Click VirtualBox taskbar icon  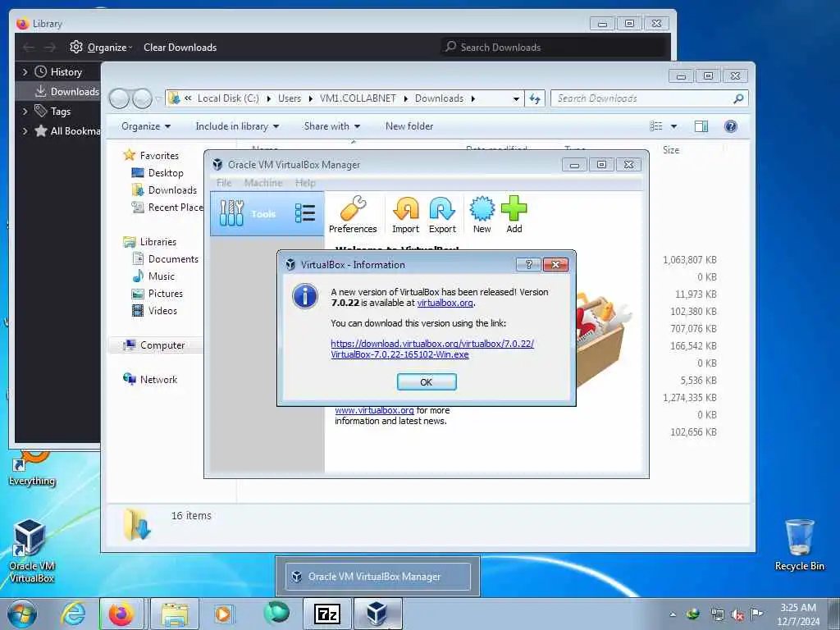pos(377,614)
